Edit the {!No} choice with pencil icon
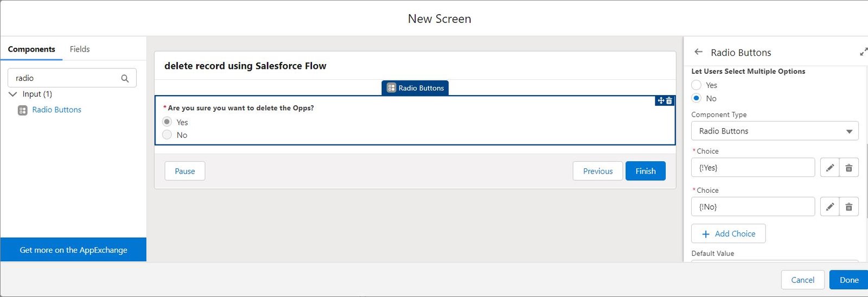 click(x=829, y=207)
